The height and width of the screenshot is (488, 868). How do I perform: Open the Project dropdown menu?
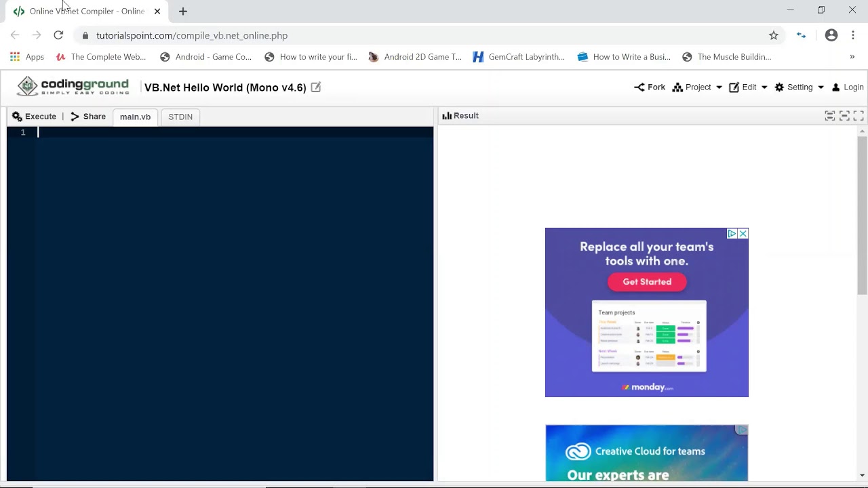697,87
